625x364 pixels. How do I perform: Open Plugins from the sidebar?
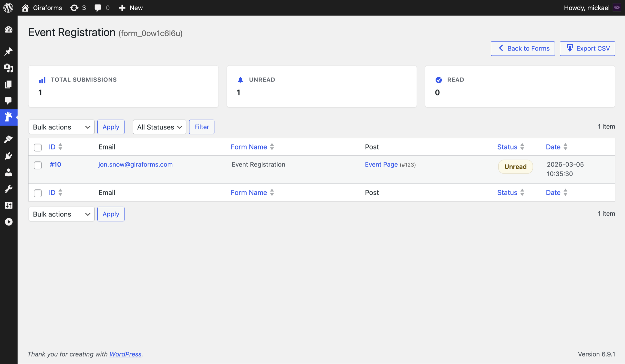coord(9,156)
